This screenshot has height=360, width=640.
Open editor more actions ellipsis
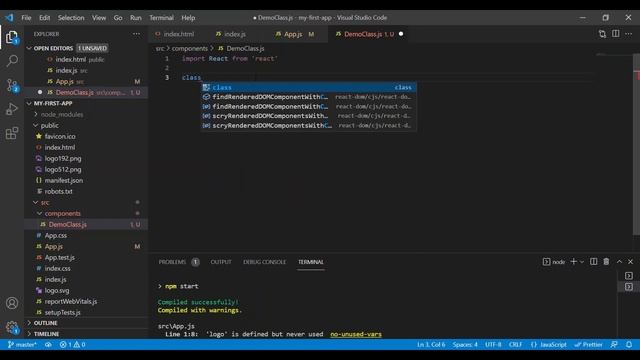629,34
